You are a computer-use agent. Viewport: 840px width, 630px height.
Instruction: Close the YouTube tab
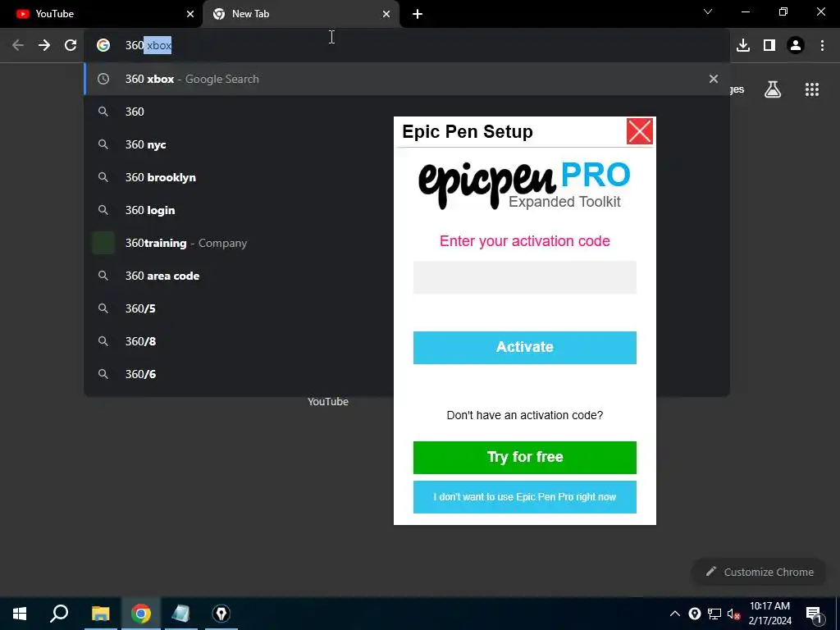[x=190, y=14]
